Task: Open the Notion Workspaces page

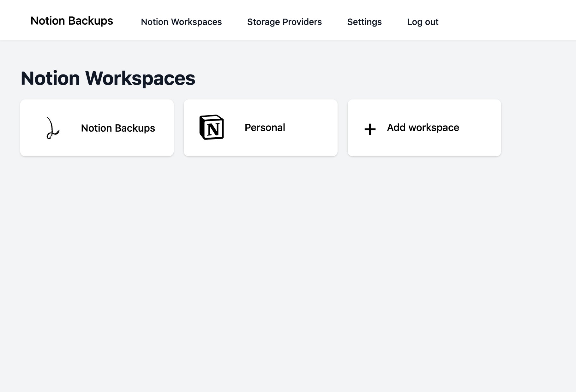Action: coord(181,22)
